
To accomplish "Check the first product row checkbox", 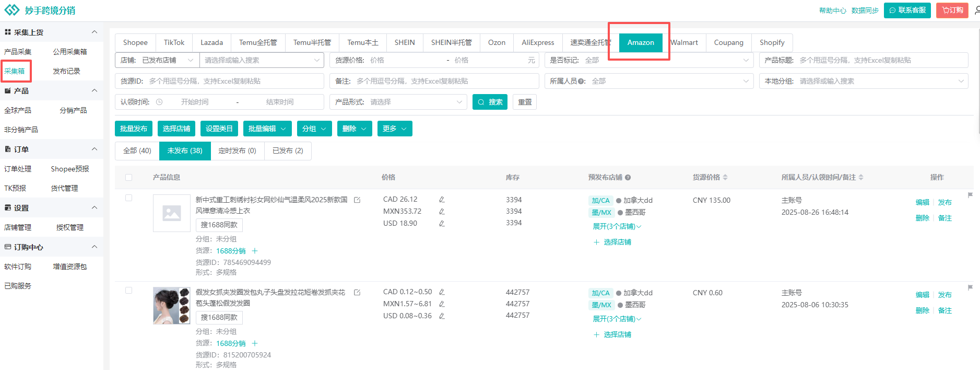I will click(128, 198).
